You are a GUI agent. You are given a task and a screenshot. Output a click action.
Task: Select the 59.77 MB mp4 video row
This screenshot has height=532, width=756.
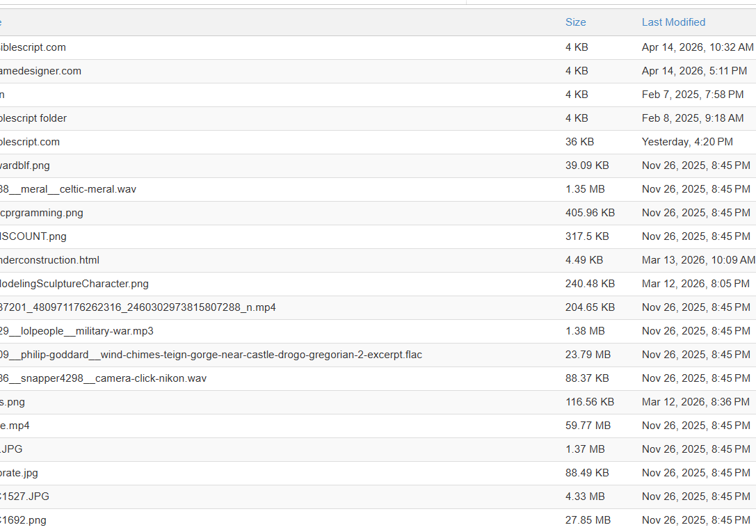378,426
